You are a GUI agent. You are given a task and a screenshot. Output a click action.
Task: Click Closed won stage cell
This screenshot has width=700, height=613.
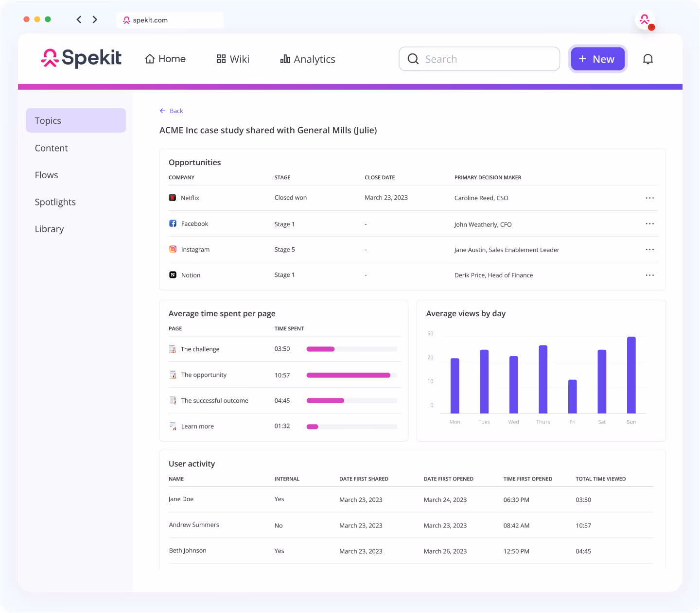tap(291, 197)
